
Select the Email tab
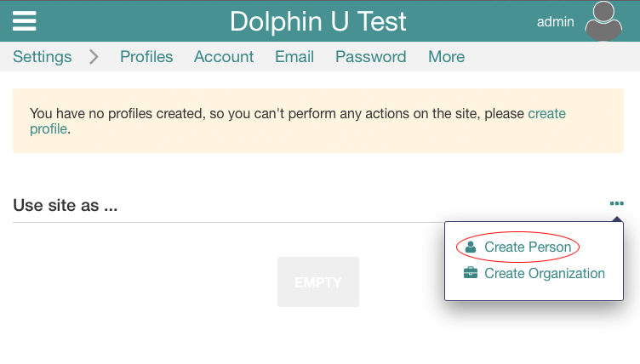[x=294, y=57]
